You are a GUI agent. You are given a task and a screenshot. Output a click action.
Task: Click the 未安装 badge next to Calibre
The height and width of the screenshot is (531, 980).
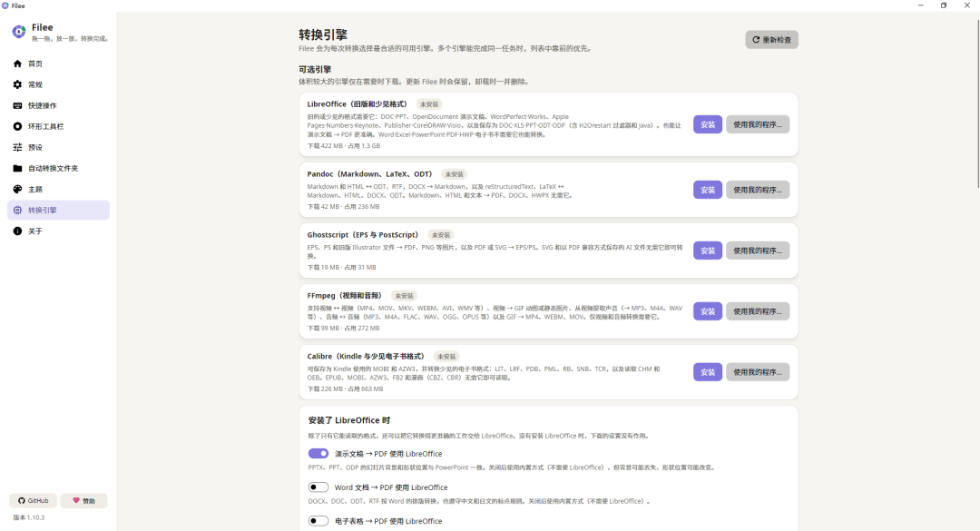[446, 357]
